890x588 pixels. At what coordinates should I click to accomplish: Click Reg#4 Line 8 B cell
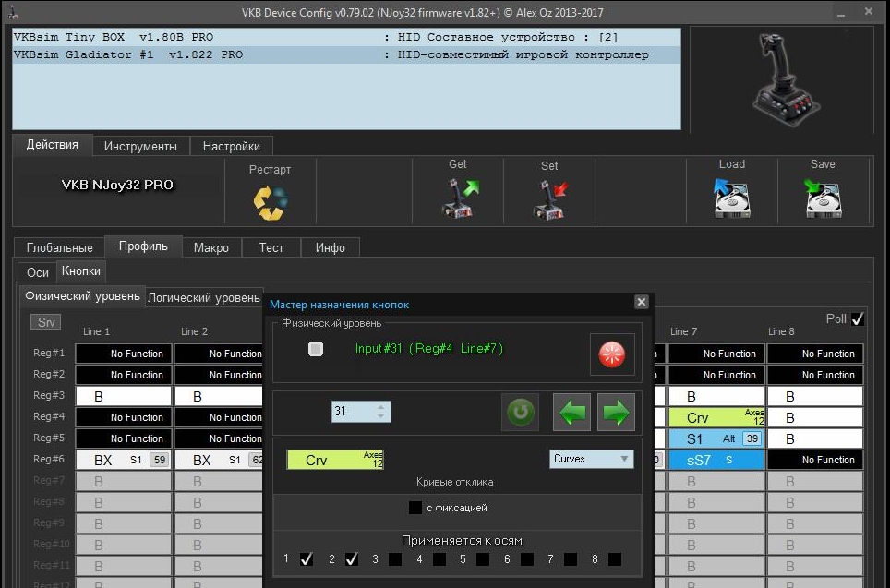coord(815,418)
